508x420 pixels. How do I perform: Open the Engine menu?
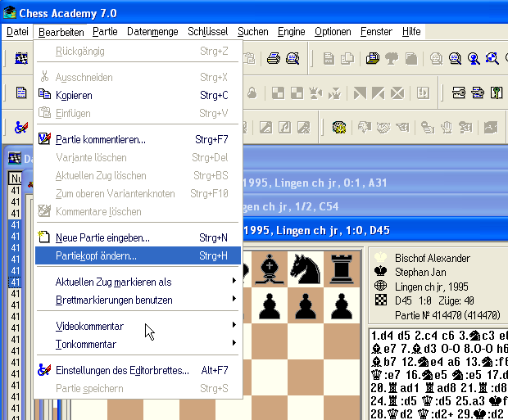[291, 32]
